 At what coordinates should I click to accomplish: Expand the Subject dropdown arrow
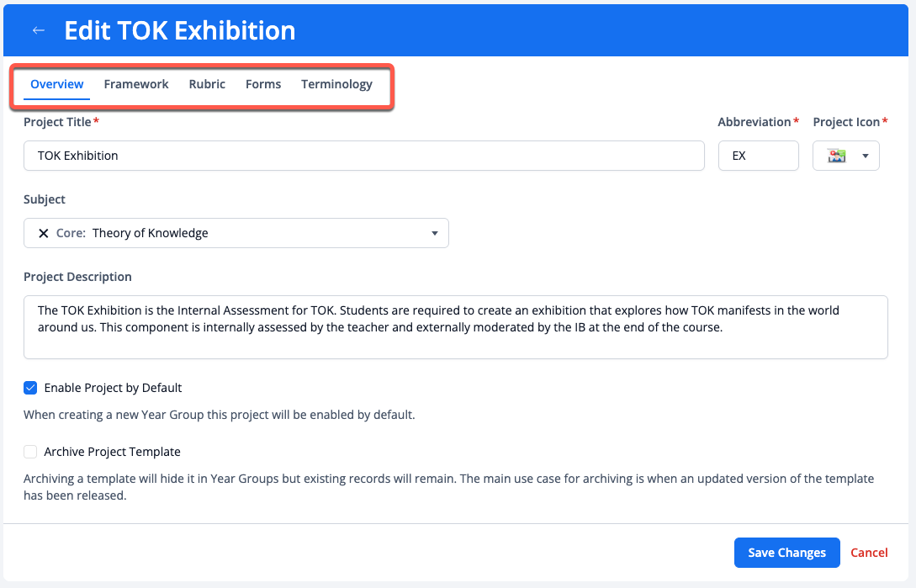(x=435, y=233)
